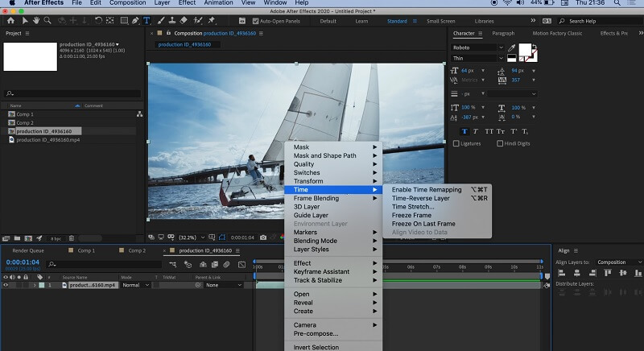The height and width of the screenshot is (351, 644).
Task: Choose the Eraser tool
Action: (183, 21)
